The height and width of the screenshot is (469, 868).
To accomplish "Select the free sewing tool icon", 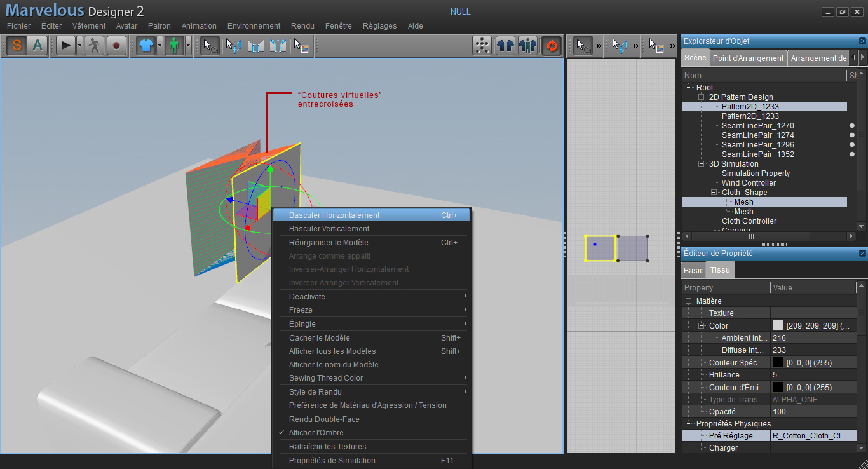I will [x=278, y=46].
